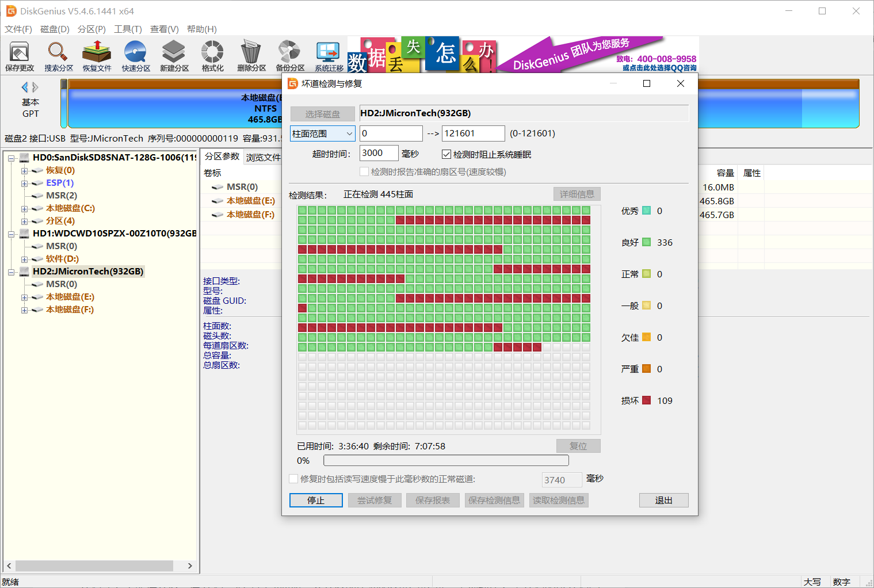Image resolution: width=874 pixels, height=588 pixels.
Task: Expand the 本地磁盘(C:) tree node
Action: tap(24, 209)
